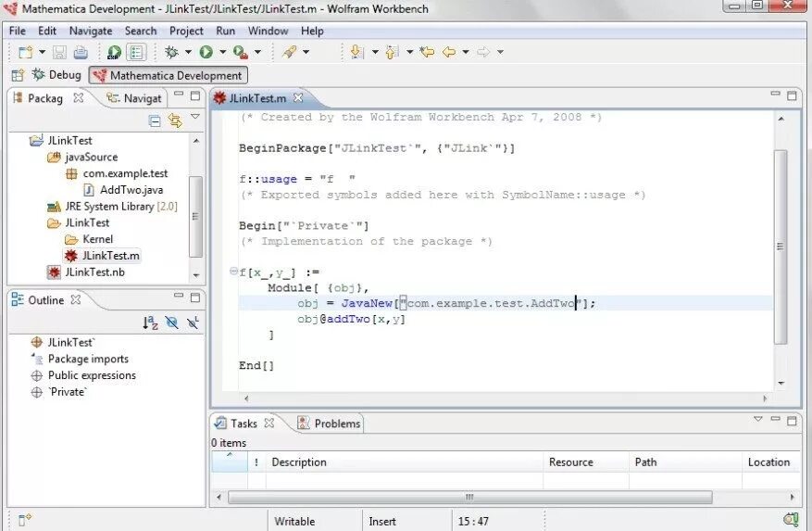Close the JLinkTest.m editor tab
Viewport: 812px width, 531px height.
[298, 97]
